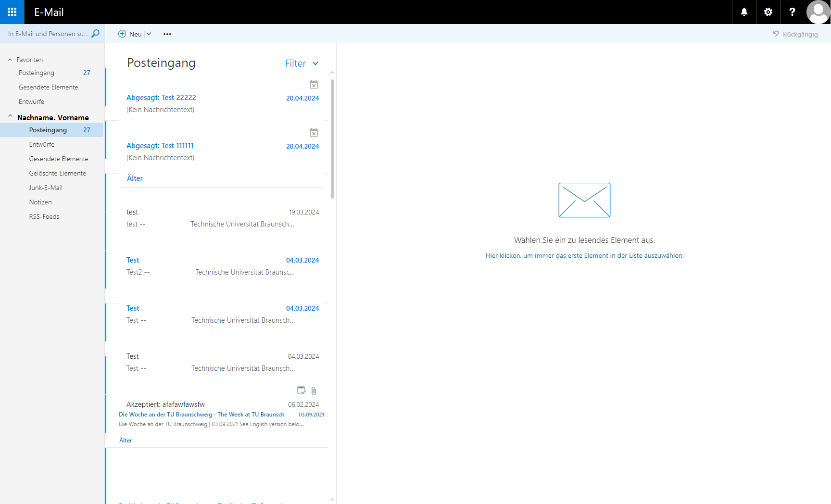Viewport: 831px width, 504px height.
Task: Click the search magnifier icon
Action: point(95,34)
